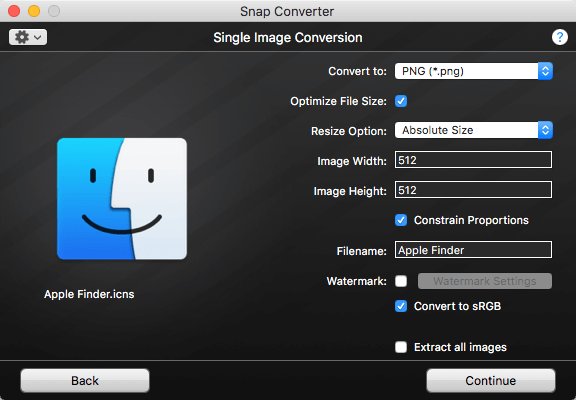Click into the Filename text field
Image resolution: width=576 pixels, height=400 pixels.
(x=473, y=250)
